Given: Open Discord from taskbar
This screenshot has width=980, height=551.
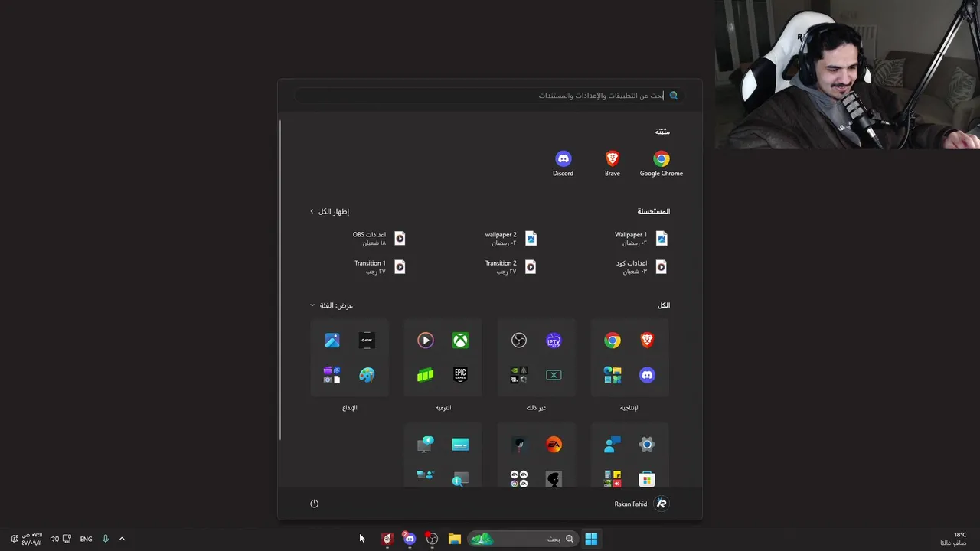Looking at the screenshot, I should tap(410, 539).
